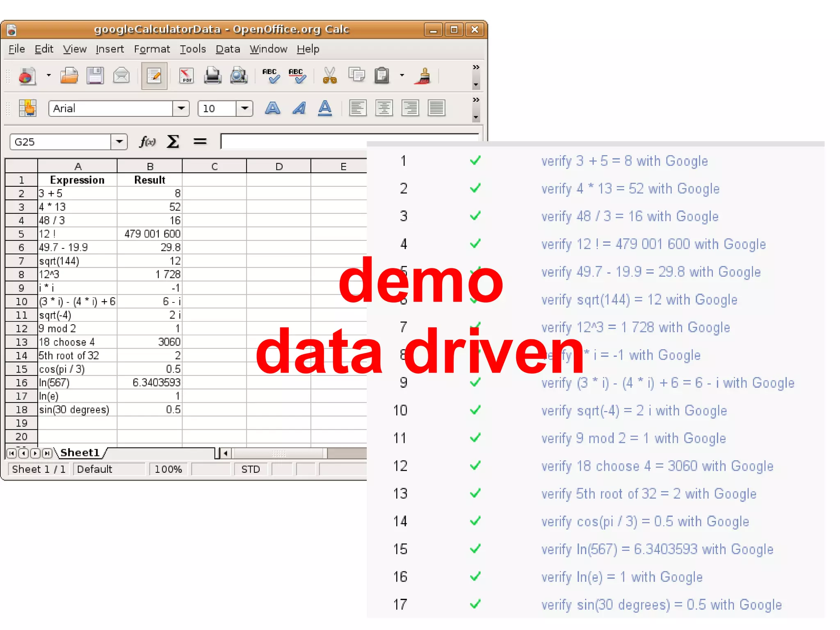840x630 pixels.
Task: Click the next sheet navigation arrow
Action: coord(35,453)
